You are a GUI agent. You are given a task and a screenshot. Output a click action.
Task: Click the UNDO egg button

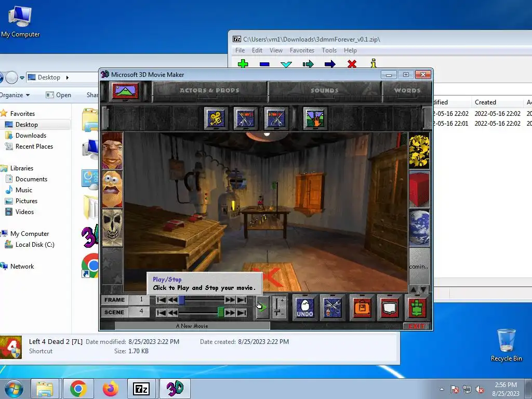(x=304, y=308)
